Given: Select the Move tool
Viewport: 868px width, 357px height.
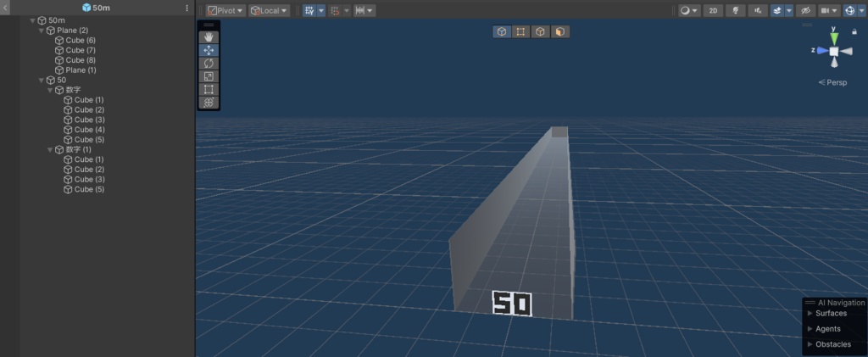Looking at the screenshot, I should (x=209, y=50).
